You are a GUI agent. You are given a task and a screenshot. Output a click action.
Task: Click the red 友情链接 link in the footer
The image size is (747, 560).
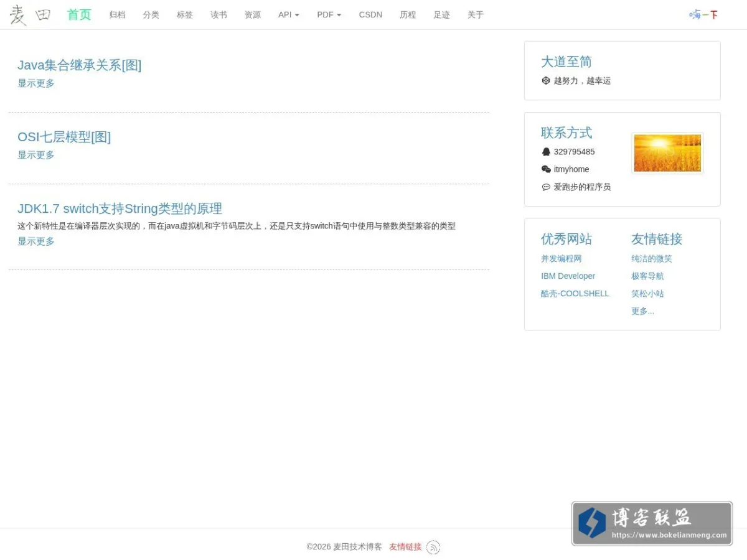pos(405,547)
